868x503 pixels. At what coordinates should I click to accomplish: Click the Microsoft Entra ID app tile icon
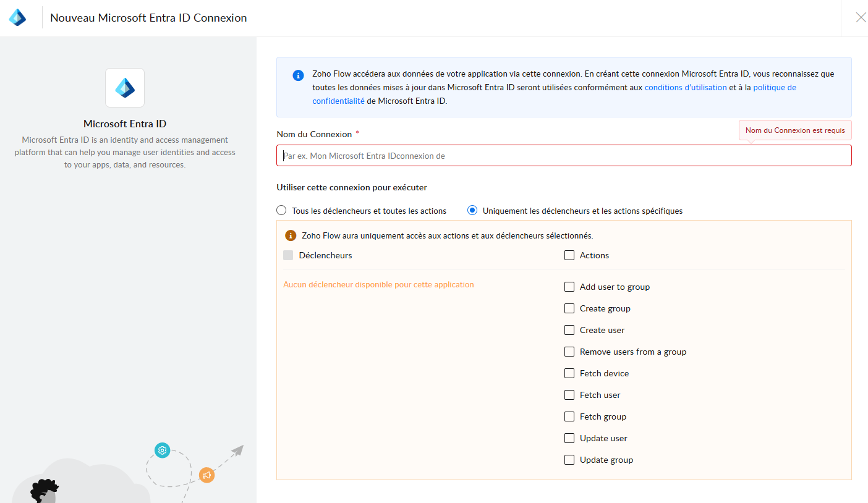click(x=125, y=88)
